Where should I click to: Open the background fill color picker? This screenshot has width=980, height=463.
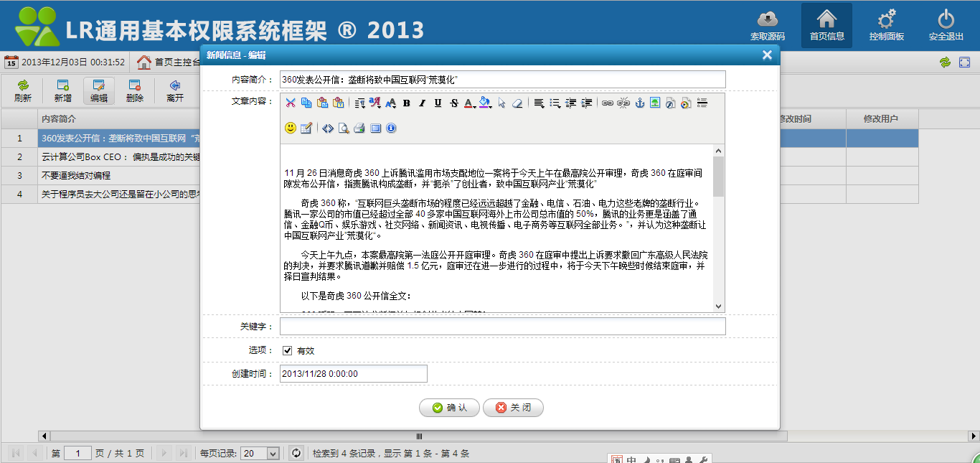[x=485, y=103]
